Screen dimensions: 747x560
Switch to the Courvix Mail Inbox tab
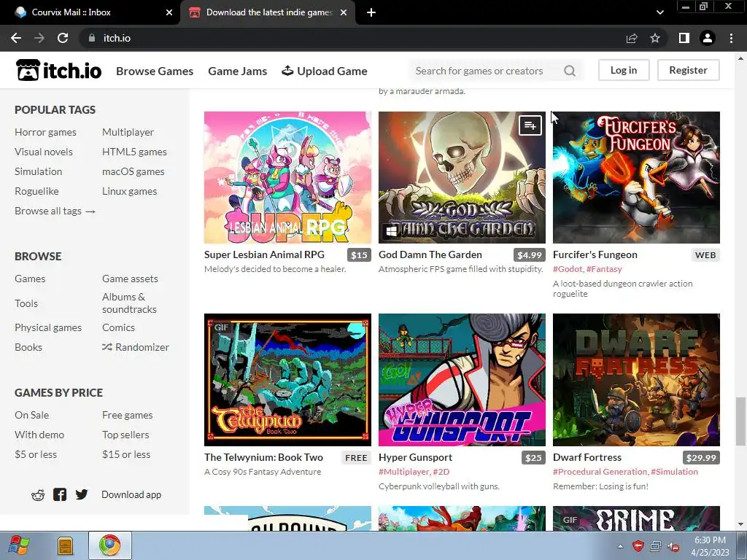coord(90,12)
